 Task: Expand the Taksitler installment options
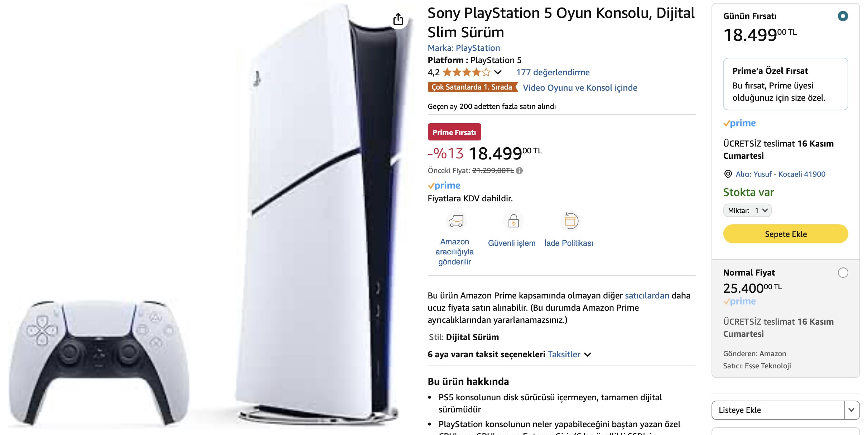click(x=569, y=354)
